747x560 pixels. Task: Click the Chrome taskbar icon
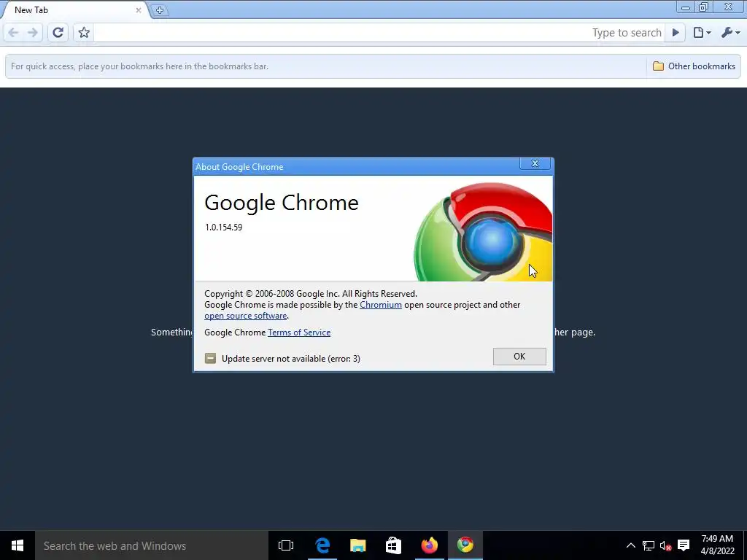click(x=465, y=545)
